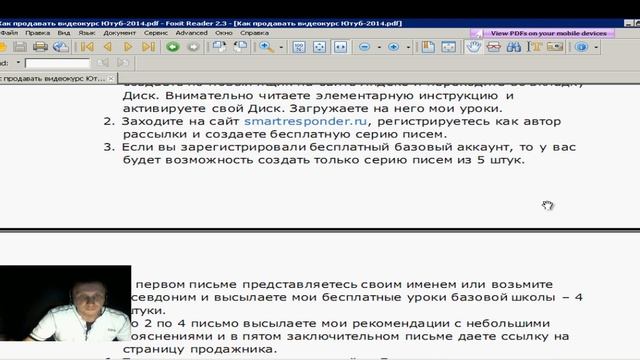Set view to actual size 100%
Screen dimensions: 640x360
pyautogui.click(x=299, y=47)
